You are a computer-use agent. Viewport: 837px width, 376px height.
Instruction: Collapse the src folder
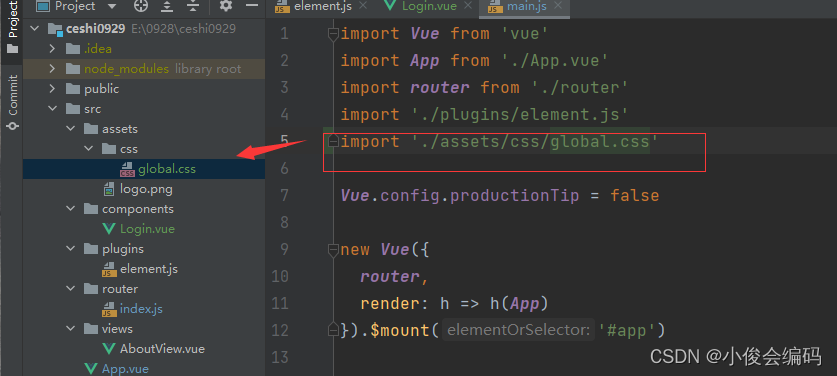point(52,109)
